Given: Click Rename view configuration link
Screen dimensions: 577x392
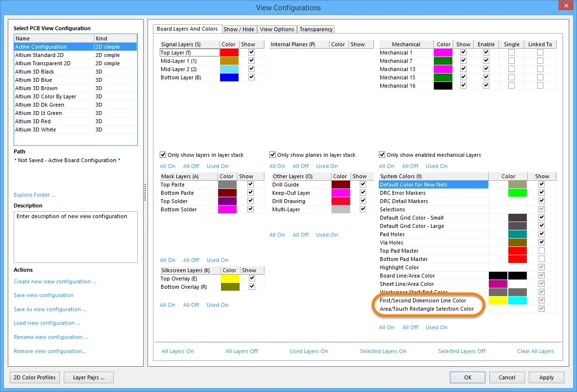Looking at the screenshot, I should point(51,337).
